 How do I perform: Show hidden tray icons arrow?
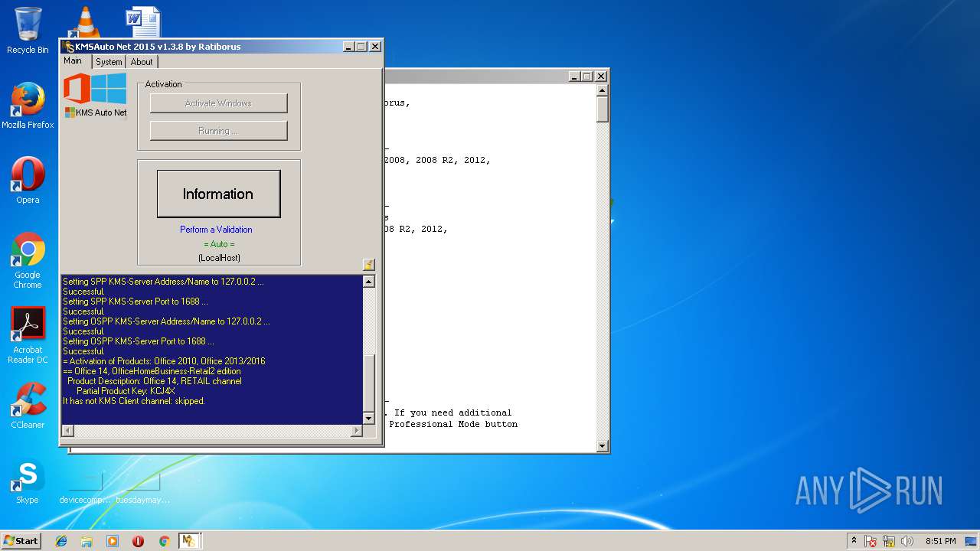click(x=854, y=541)
